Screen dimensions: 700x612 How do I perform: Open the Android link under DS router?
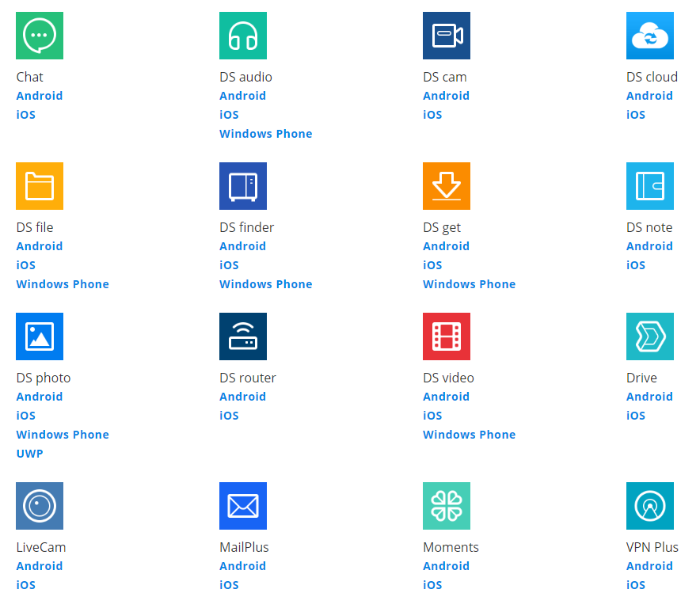pos(243,397)
